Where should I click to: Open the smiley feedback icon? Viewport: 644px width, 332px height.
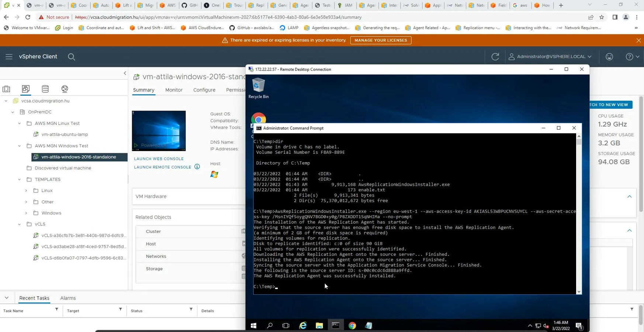coord(609,57)
